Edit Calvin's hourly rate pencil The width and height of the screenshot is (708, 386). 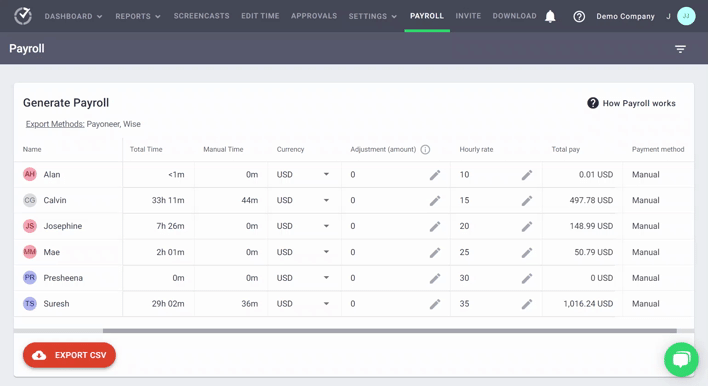click(527, 200)
